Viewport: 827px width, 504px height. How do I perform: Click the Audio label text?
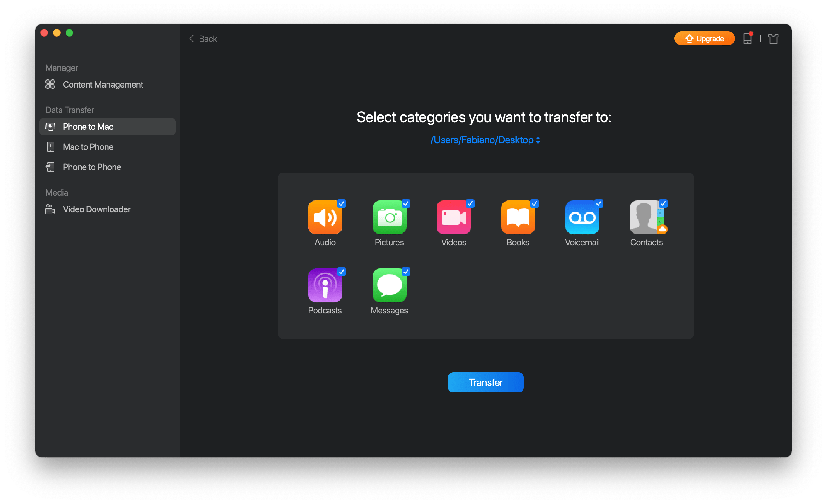click(x=325, y=242)
